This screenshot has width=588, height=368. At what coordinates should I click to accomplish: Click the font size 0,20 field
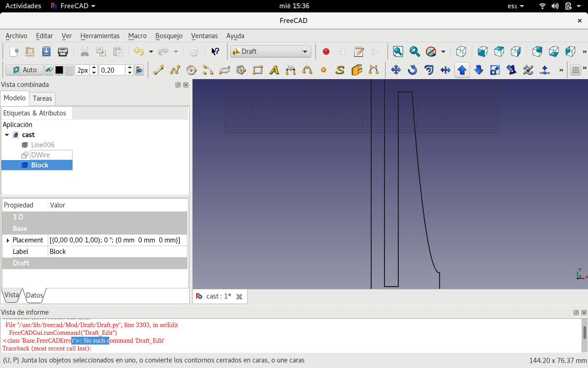point(112,70)
